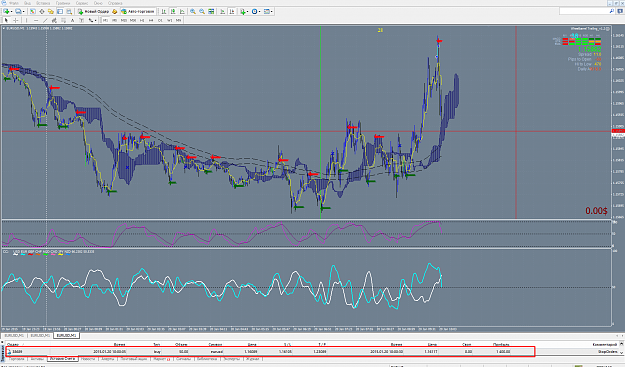Select the arrow cursor tool
Image resolution: width=625 pixels, height=367 pixels.
tap(6, 20)
